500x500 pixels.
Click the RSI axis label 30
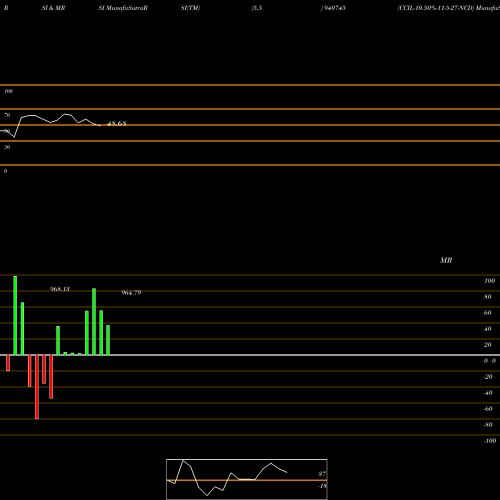7,147
